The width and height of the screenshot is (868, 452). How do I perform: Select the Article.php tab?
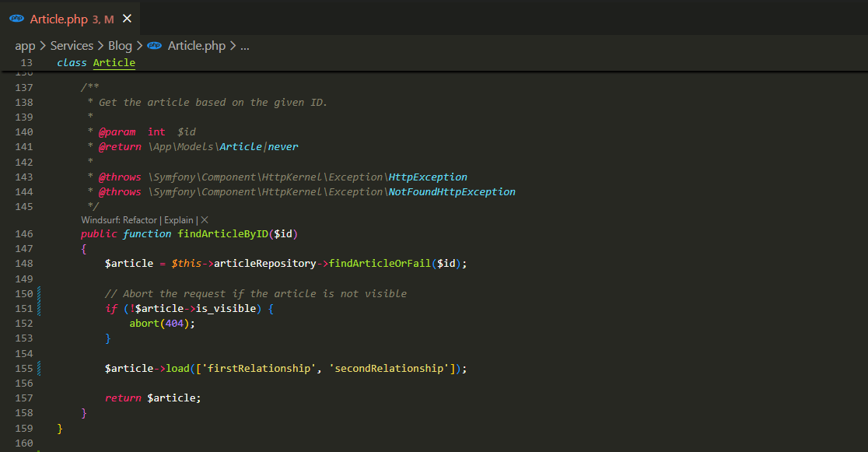click(70, 19)
